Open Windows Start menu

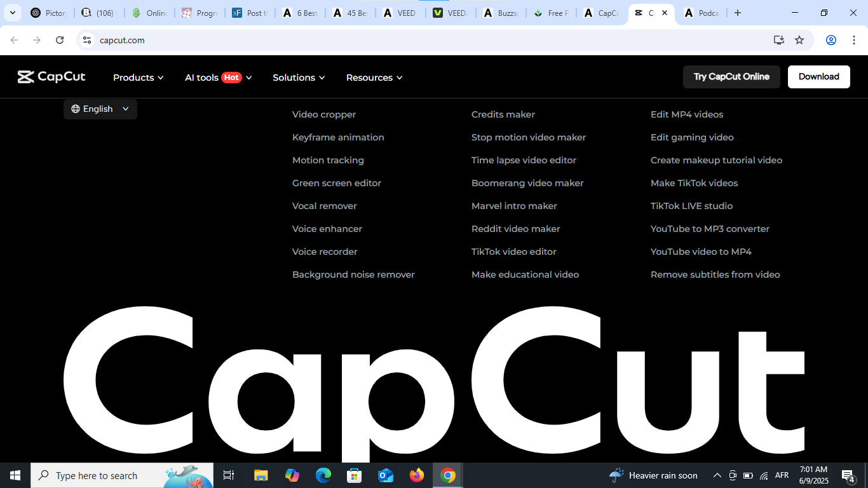tap(15, 475)
